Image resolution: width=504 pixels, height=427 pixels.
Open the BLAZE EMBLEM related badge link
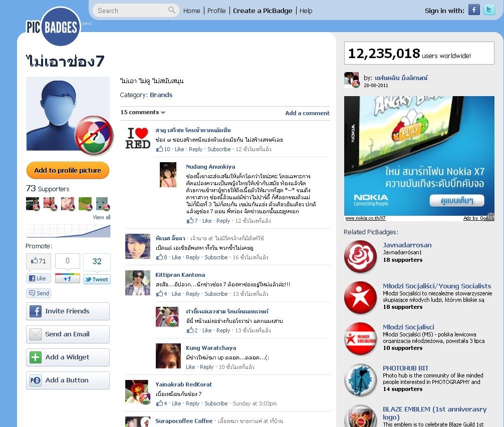(434, 413)
